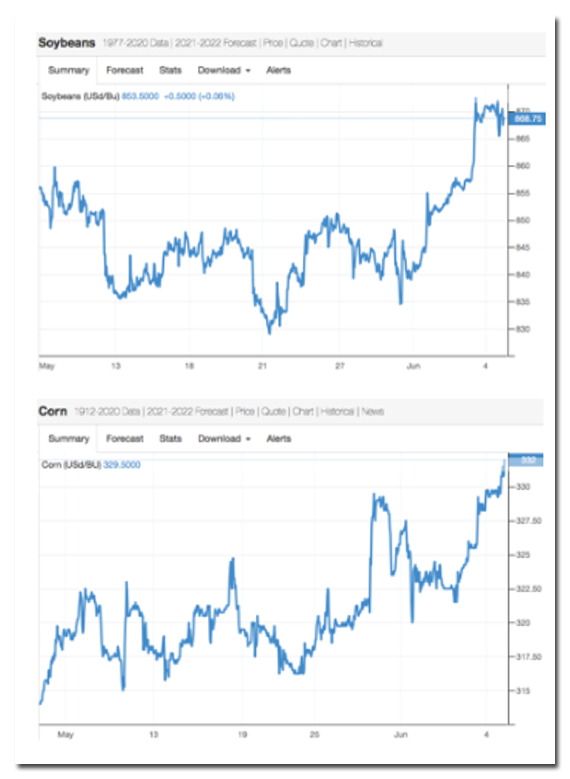Switch to Soybeans Forecast tab
The width and height of the screenshot is (570, 779).
click(x=125, y=70)
